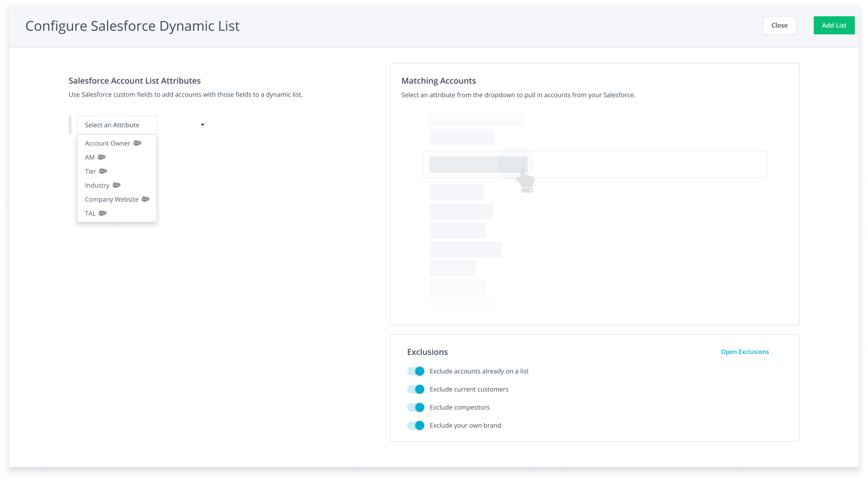Screen dimensions: 868x481
Task: Click the Salesforce cloud icon beside TAL
Action: (x=103, y=213)
